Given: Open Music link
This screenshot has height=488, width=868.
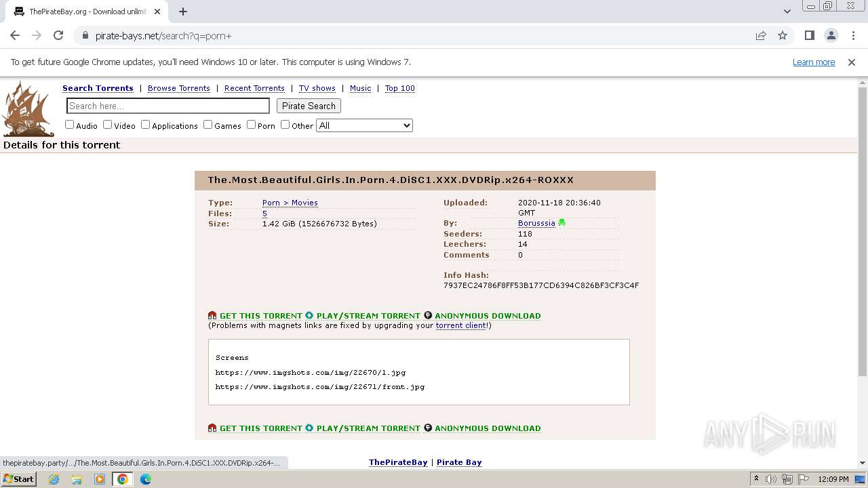Looking at the screenshot, I should [360, 88].
